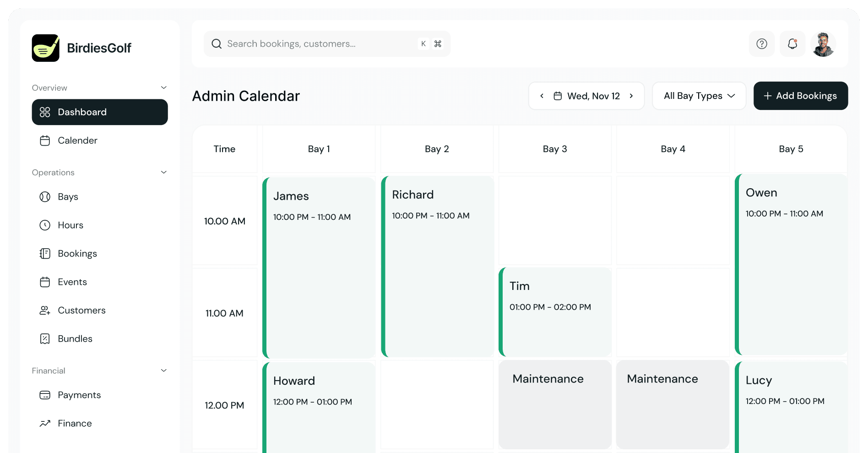This screenshot has width=868, height=453.
Task: Open Tim's 01:00 PM booking in Bay 3
Action: click(555, 312)
